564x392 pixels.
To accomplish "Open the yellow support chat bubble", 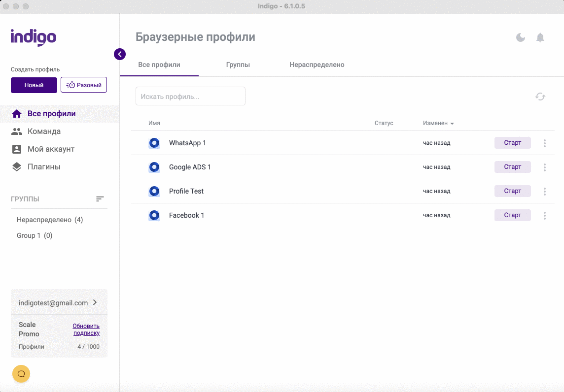I will click(21, 374).
